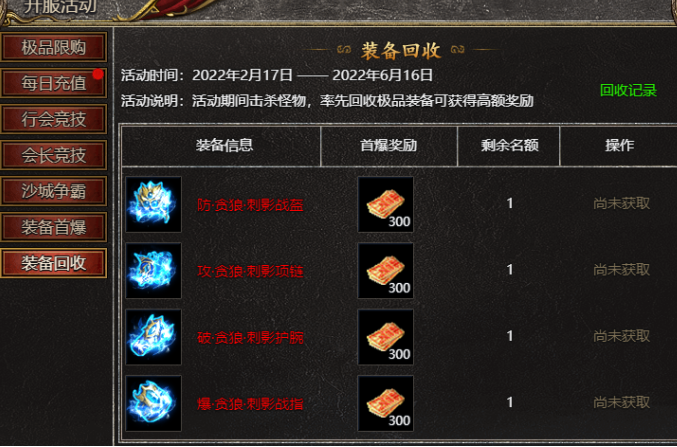Click the 刺影项链 necklace equipment icon
Viewport: 677px width, 447px height.
[153, 270]
